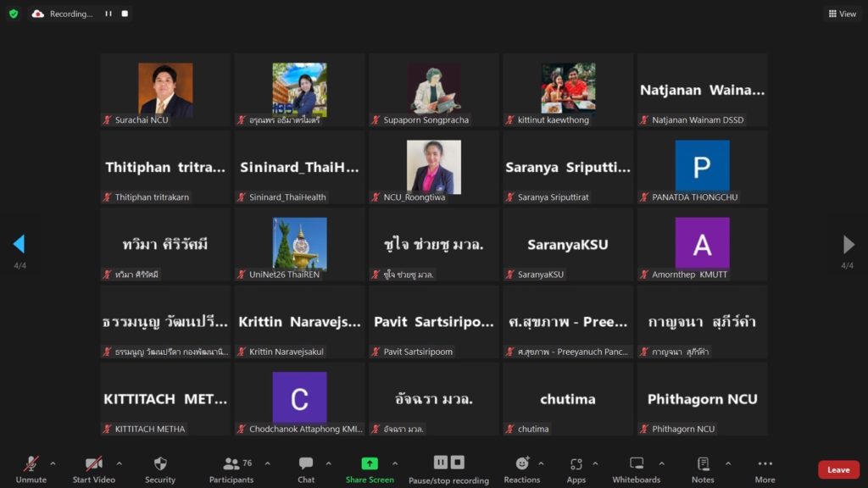
Task: Go to previous page with left arrow
Action: (19, 245)
